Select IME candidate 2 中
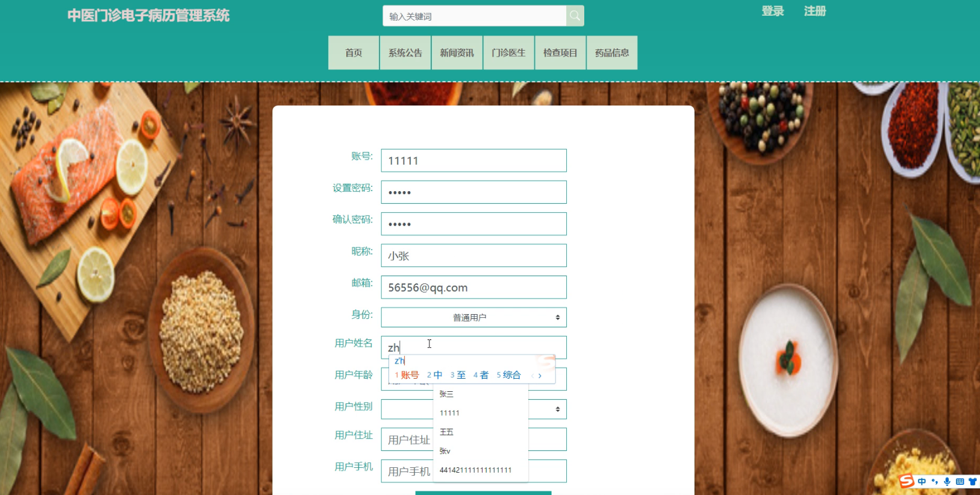Image resolution: width=980 pixels, height=495 pixels. (435, 375)
